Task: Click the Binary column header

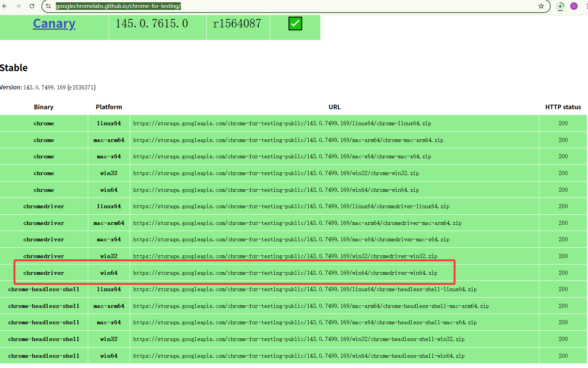Action: point(44,107)
